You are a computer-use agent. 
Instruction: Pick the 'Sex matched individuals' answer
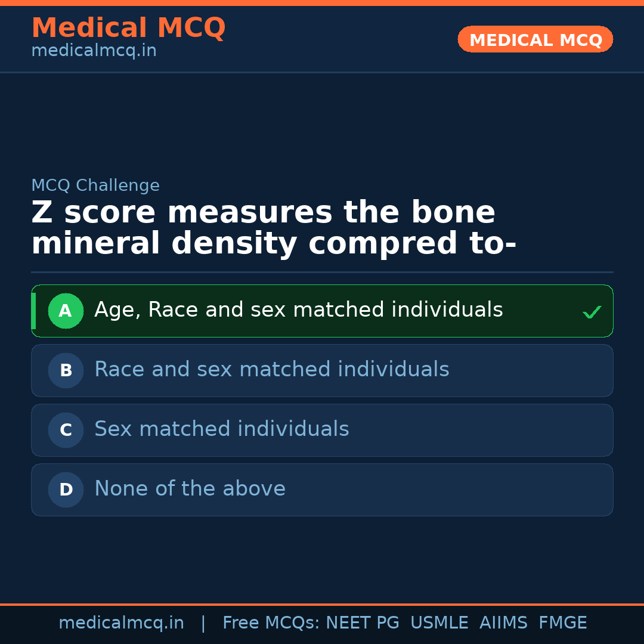point(221,429)
